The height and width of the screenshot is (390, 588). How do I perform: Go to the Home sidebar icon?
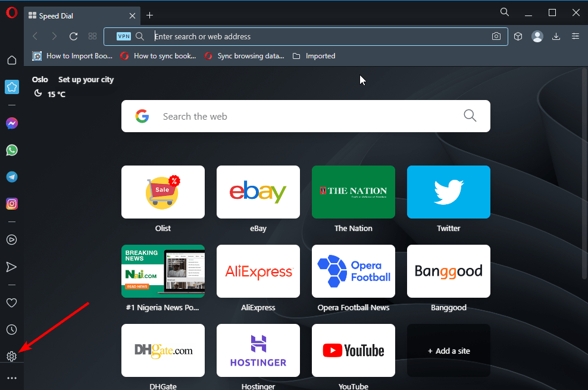pos(12,60)
